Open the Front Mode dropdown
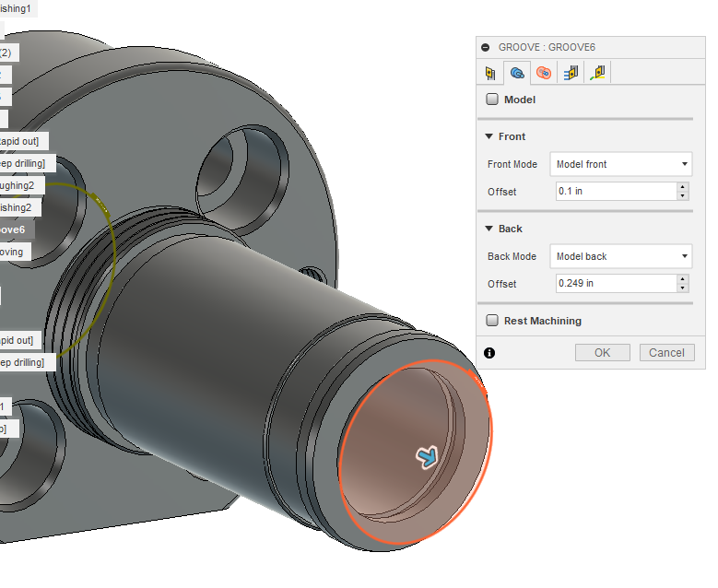This screenshot has width=718, height=588. pos(621,164)
